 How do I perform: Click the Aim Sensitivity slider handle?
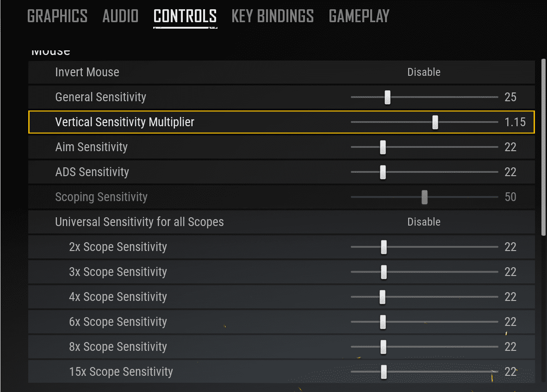[x=383, y=147]
